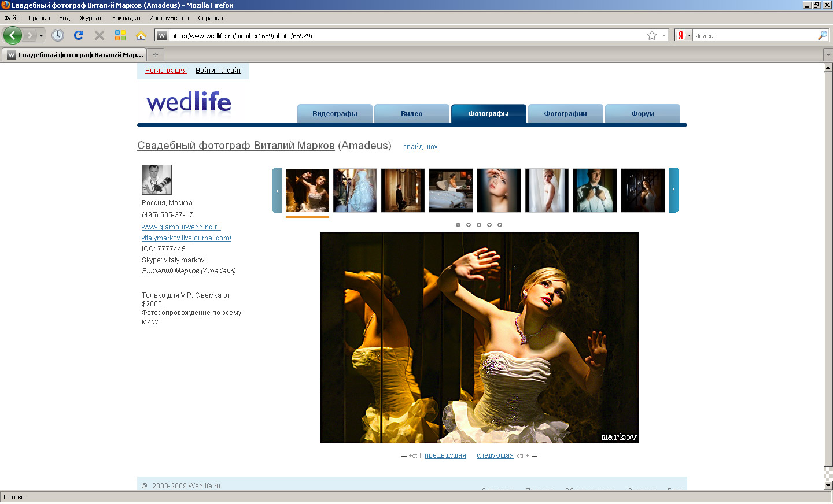Select the fifth gallery page dot
Viewport: 833px width, 504px height.
[500, 225]
